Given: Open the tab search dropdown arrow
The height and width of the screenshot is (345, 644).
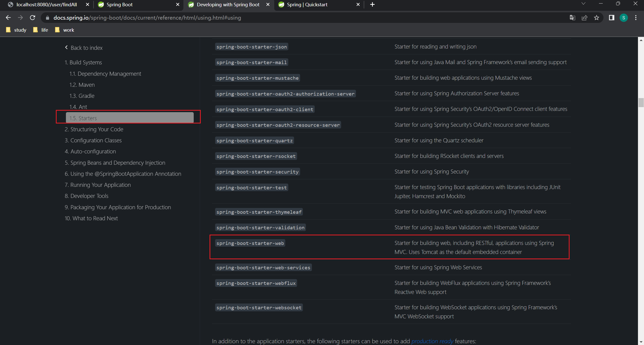Looking at the screenshot, I should [x=584, y=4].
